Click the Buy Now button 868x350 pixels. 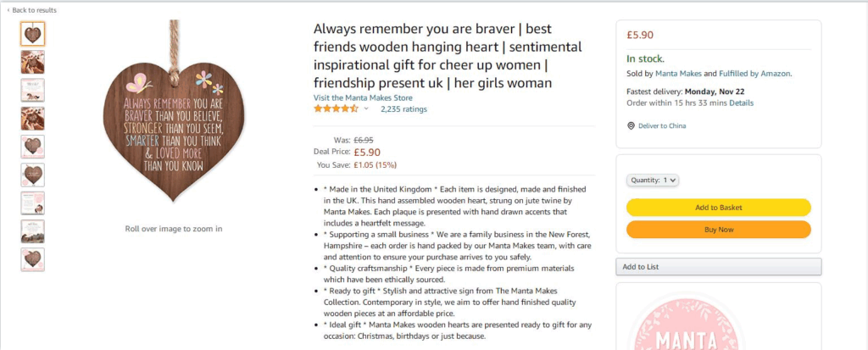point(719,230)
